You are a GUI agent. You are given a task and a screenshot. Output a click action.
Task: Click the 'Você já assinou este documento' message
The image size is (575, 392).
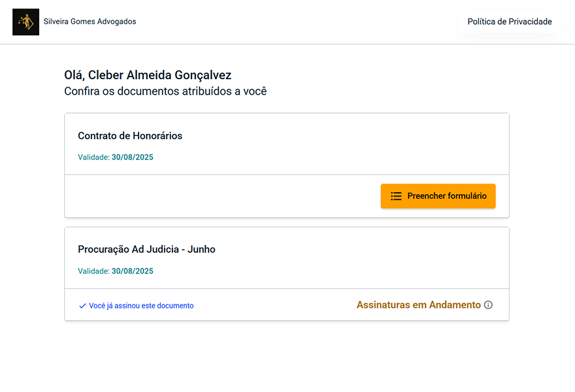141,306
